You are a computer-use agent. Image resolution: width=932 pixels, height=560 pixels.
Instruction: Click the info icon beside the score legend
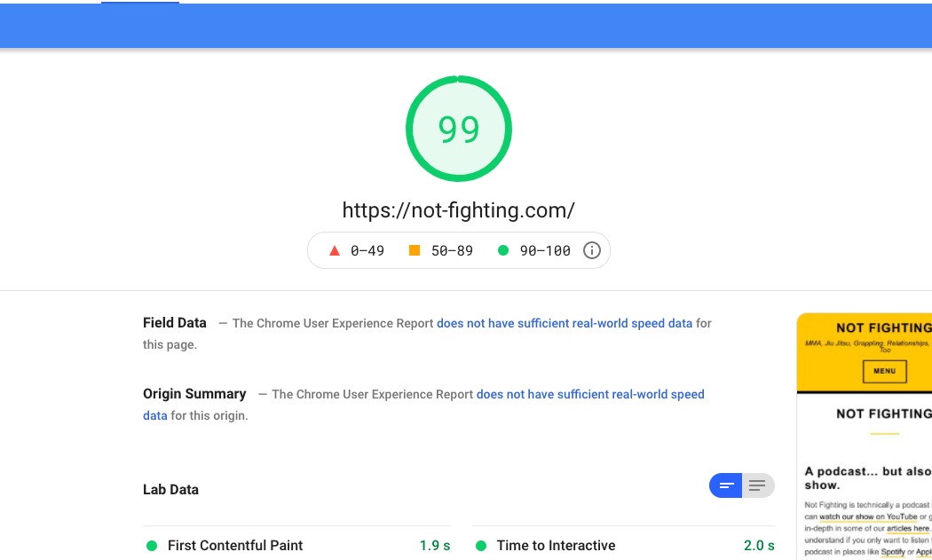pyautogui.click(x=592, y=251)
